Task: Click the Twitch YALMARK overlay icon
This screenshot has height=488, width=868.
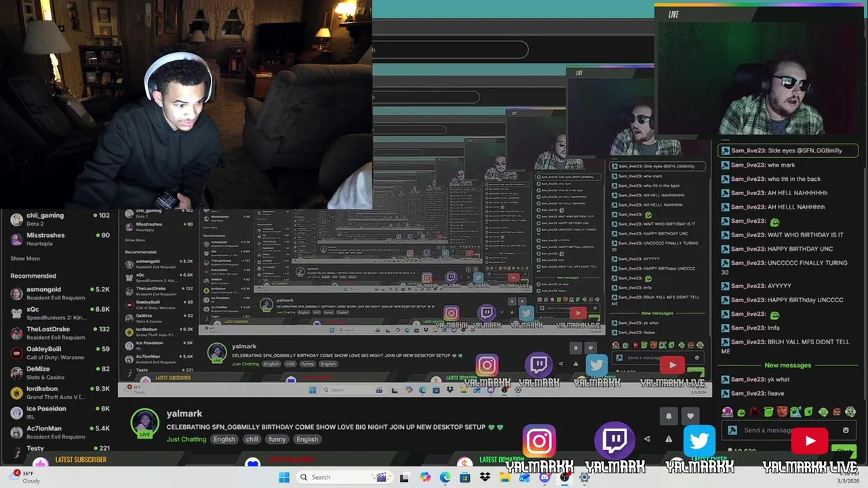Action: click(615, 441)
